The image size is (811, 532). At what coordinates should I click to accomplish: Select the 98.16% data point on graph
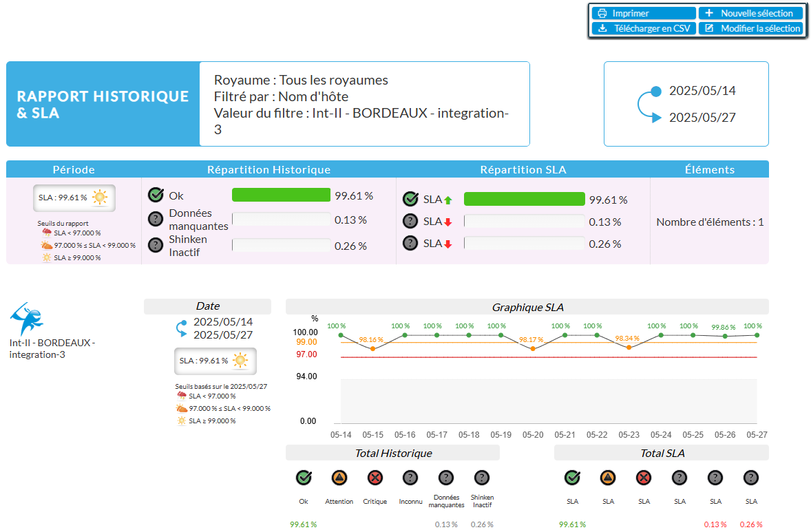372,349
